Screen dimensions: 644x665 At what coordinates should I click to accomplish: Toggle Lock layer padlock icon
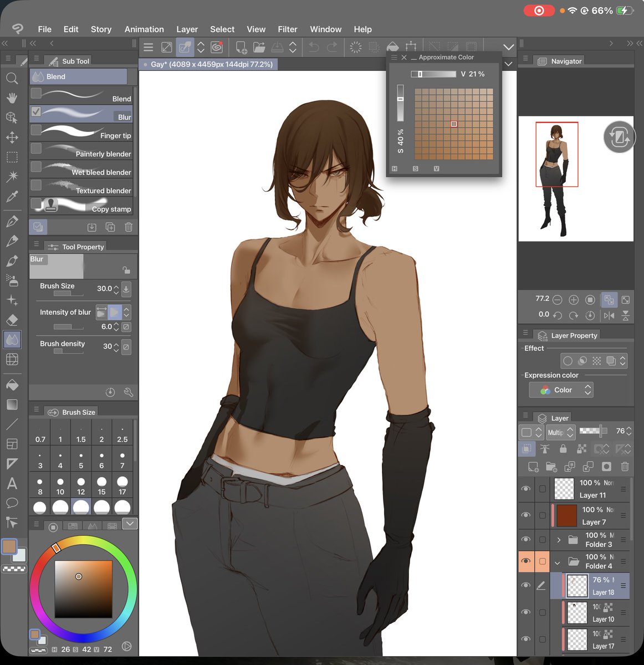563,449
